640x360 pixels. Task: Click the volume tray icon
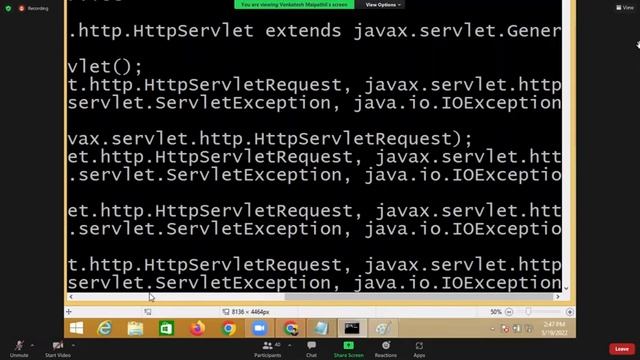click(x=529, y=329)
